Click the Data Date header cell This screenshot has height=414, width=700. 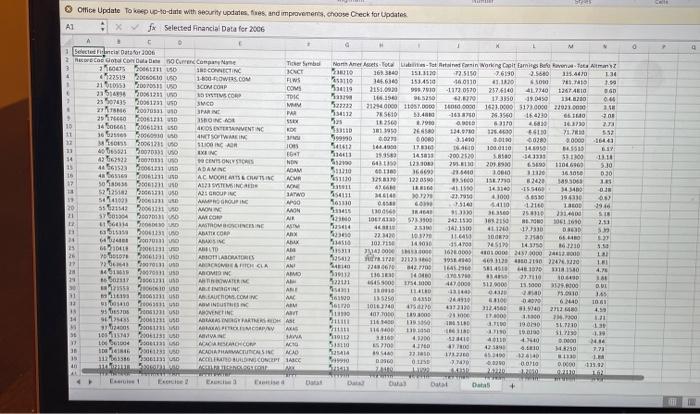(x=149, y=61)
